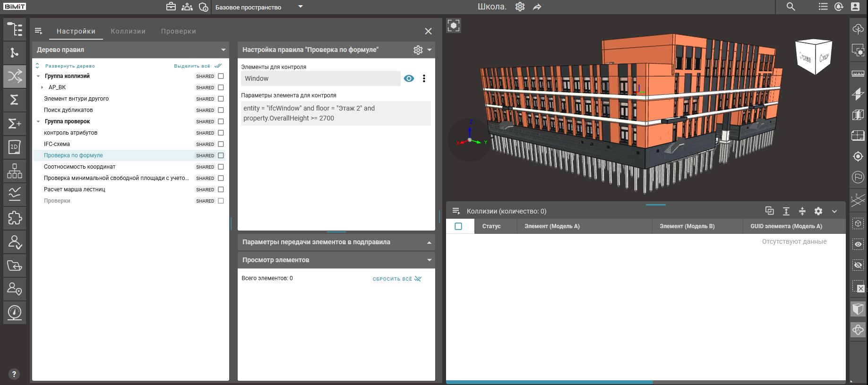The image size is (868, 385).
Task: Check the box for Проверка по формуле
Action: 221,155
